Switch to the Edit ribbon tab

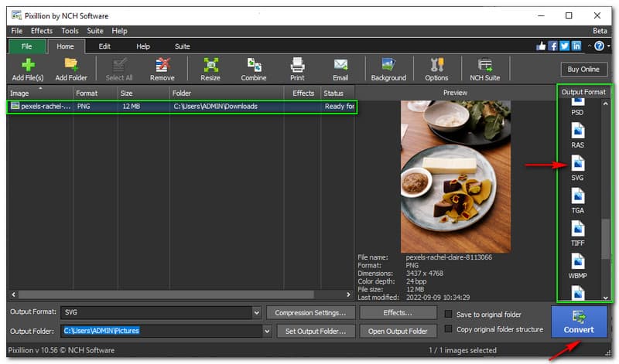pyautogui.click(x=104, y=46)
